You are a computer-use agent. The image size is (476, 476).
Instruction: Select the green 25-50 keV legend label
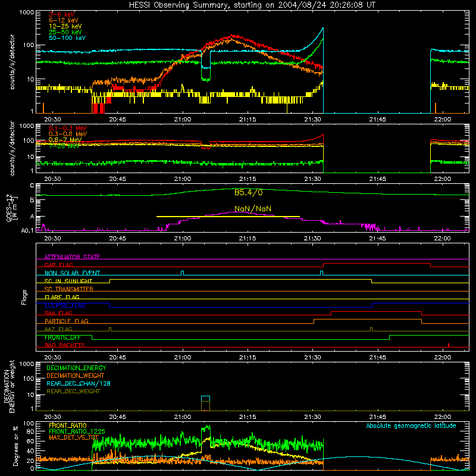pyautogui.click(x=65, y=32)
